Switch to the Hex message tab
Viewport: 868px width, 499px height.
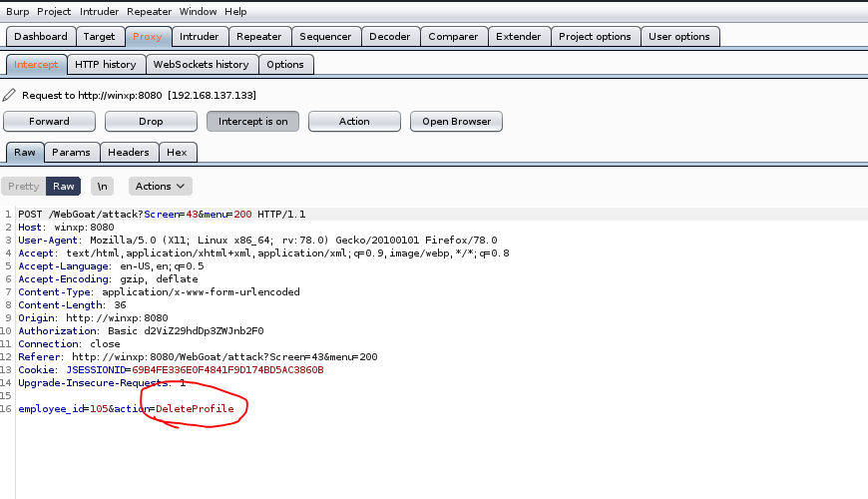pyautogui.click(x=177, y=153)
